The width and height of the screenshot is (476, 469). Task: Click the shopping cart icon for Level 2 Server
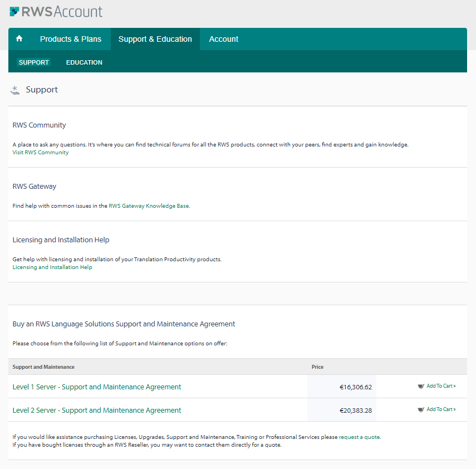[x=421, y=409]
